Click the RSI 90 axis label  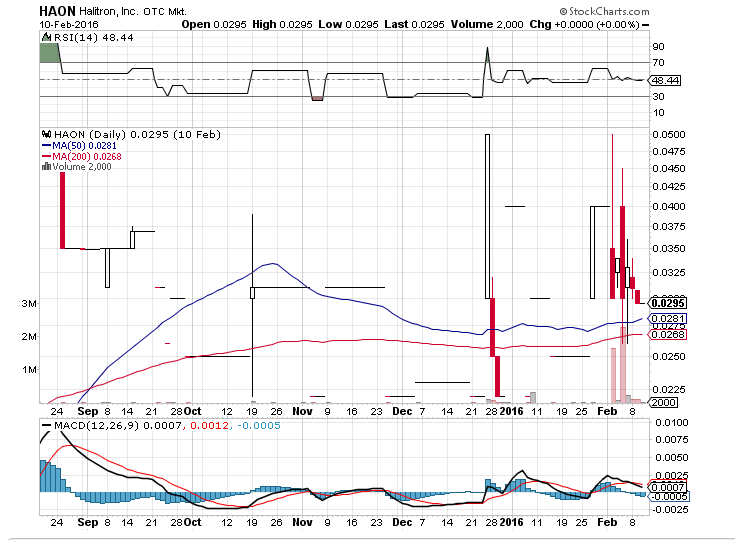click(x=658, y=46)
